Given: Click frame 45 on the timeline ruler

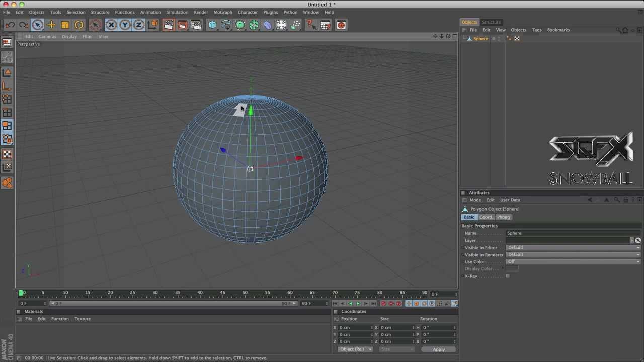Looking at the screenshot, I should pos(222,293).
